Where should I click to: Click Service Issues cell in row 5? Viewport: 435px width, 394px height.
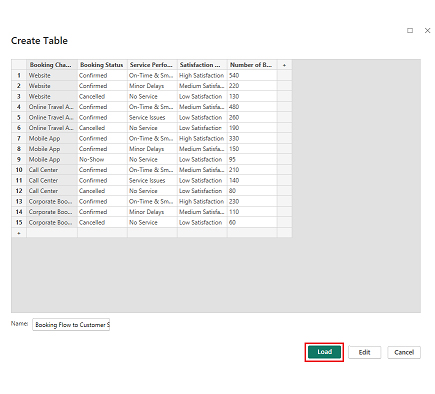tap(152, 117)
